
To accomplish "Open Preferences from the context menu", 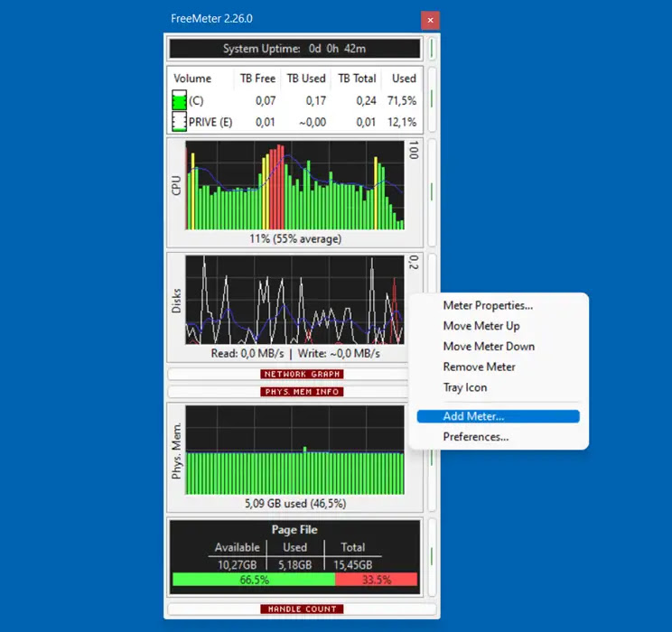I will click(476, 437).
